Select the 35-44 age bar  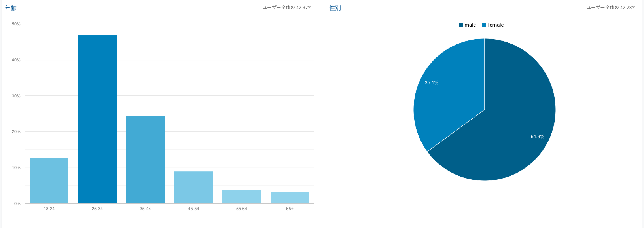tap(145, 160)
